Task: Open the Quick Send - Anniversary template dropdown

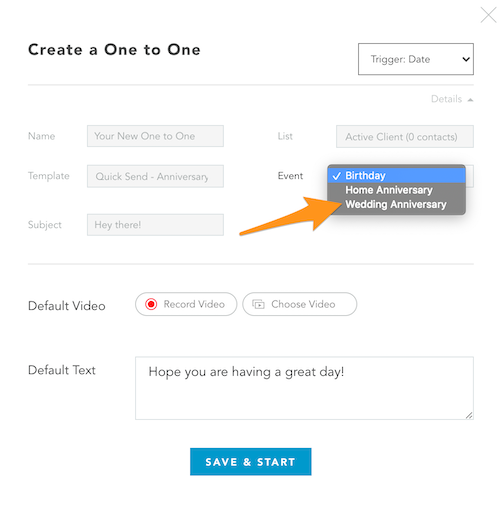Action: [x=155, y=176]
